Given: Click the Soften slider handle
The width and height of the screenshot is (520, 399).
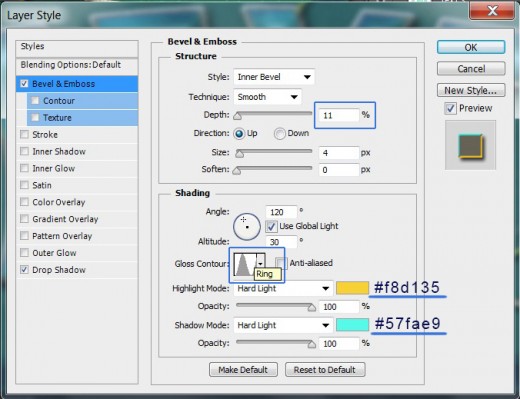Looking at the screenshot, I should tap(237, 170).
